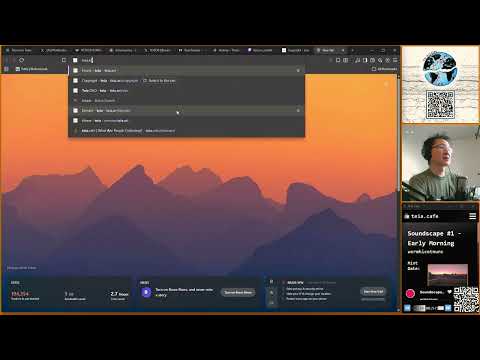The image size is (480, 360).
Task: Remove first suggestion with its X icon
Action: click(x=298, y=71)
